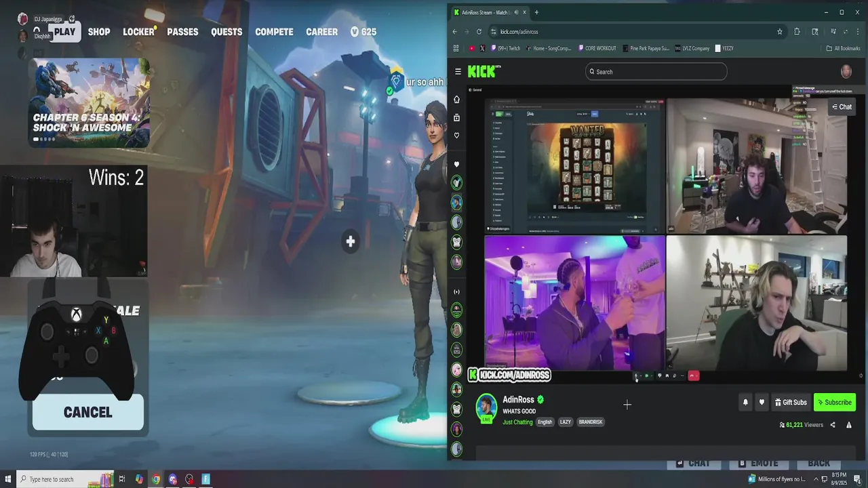The image size is (868, 488).
Task: Click the BRANDRISK tag
Action: pos(591,422)
